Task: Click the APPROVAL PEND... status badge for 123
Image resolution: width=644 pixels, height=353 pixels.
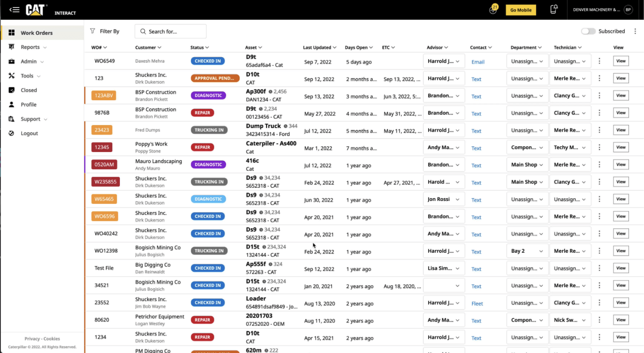Action: coord(215,78)
